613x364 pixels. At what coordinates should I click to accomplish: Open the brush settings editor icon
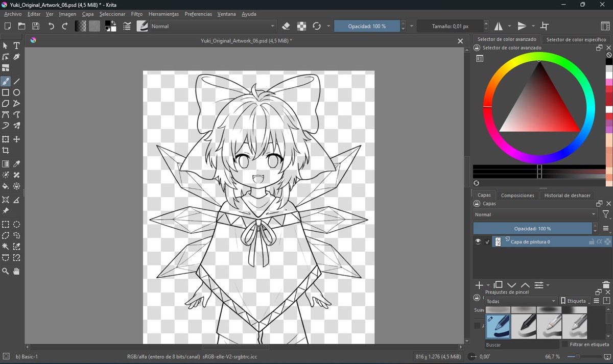(127, 26)
